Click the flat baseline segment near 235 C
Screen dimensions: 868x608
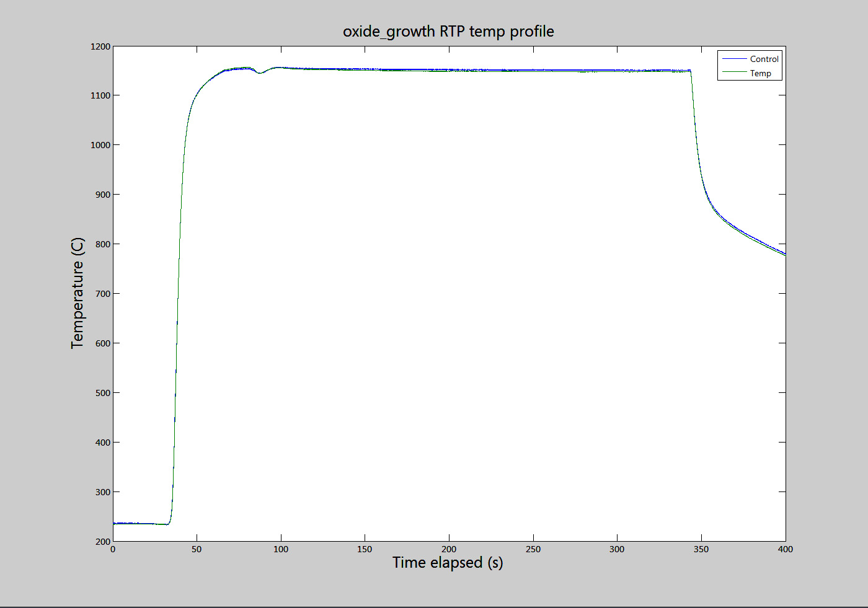(140, 524)
